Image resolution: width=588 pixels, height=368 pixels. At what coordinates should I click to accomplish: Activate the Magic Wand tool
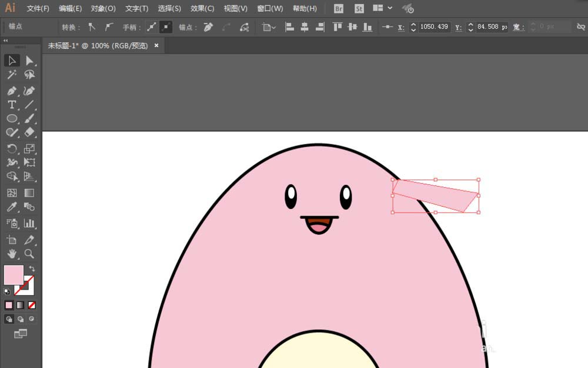[12, 74]
